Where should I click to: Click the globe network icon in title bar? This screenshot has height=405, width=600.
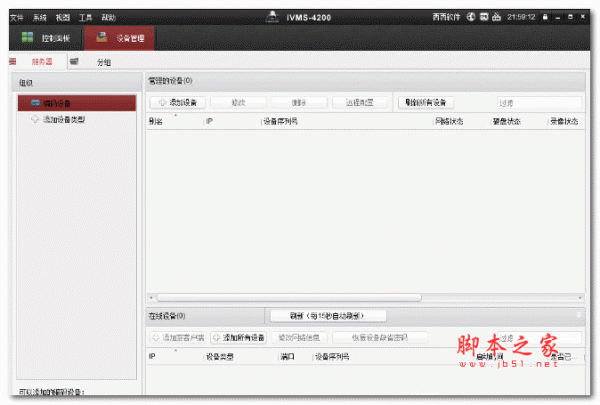[471, 17]
